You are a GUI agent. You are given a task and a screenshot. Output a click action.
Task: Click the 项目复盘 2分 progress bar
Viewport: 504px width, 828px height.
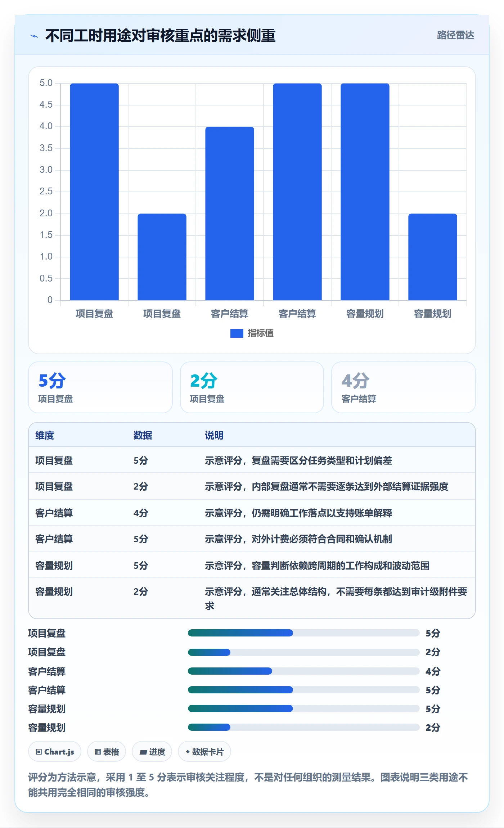tap(304, 652)
